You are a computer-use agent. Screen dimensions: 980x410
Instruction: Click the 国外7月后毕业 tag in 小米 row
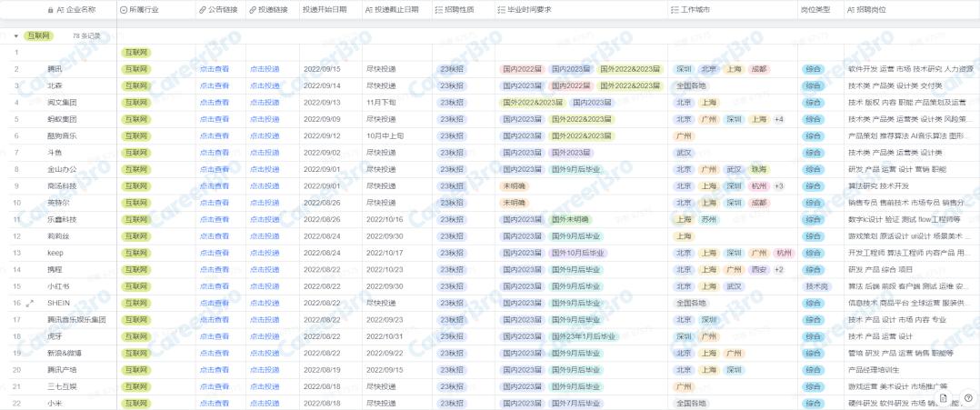(576, 403)
